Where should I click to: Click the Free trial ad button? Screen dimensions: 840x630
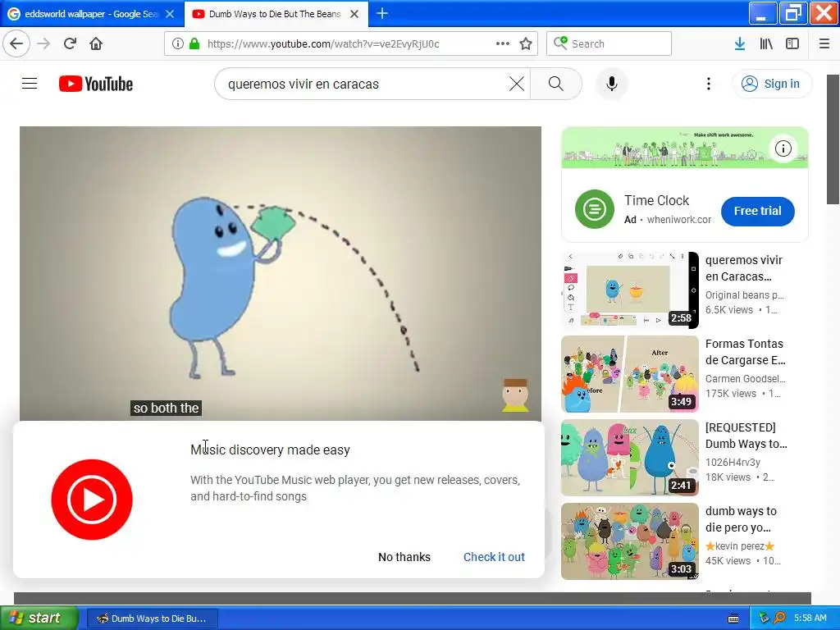tap(757, 211)
